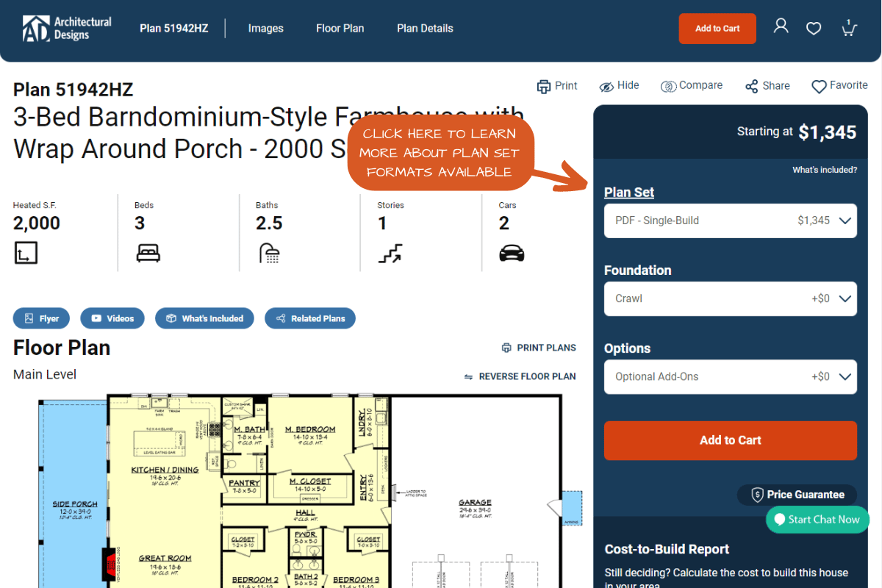Start a live chat now
882x588 pixels.
coord(817,520)
